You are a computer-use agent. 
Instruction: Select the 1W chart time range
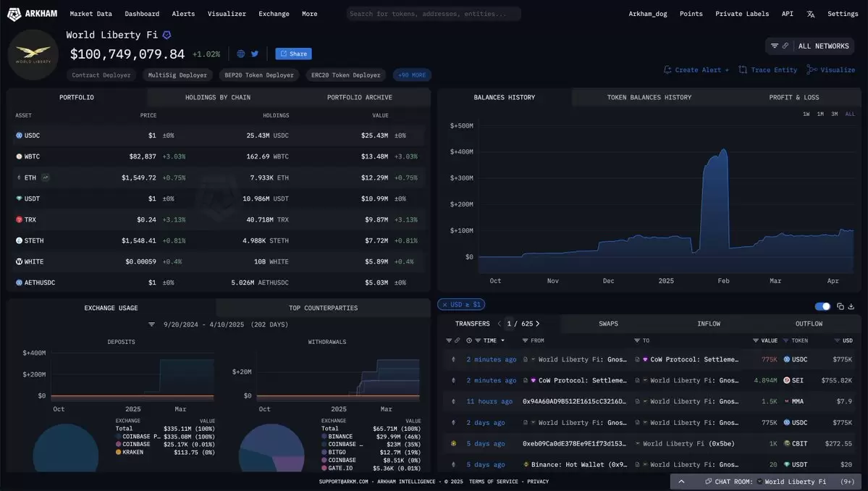(x=806, y=114)
